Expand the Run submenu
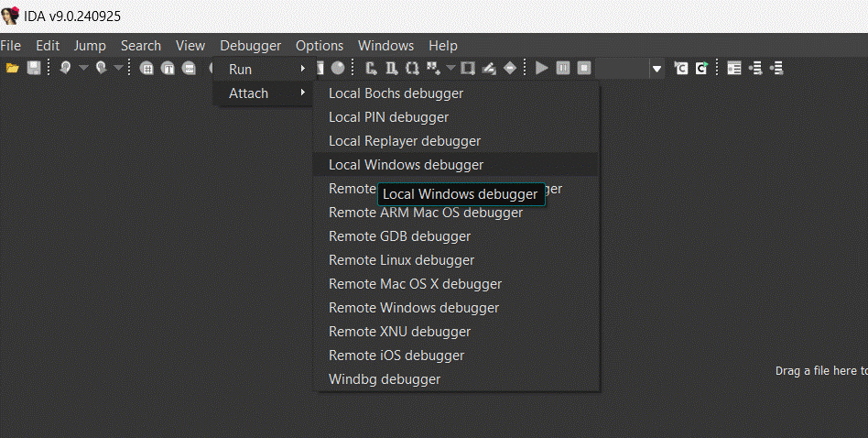Viewport: 868px width, 438px height. click(265, 70)
